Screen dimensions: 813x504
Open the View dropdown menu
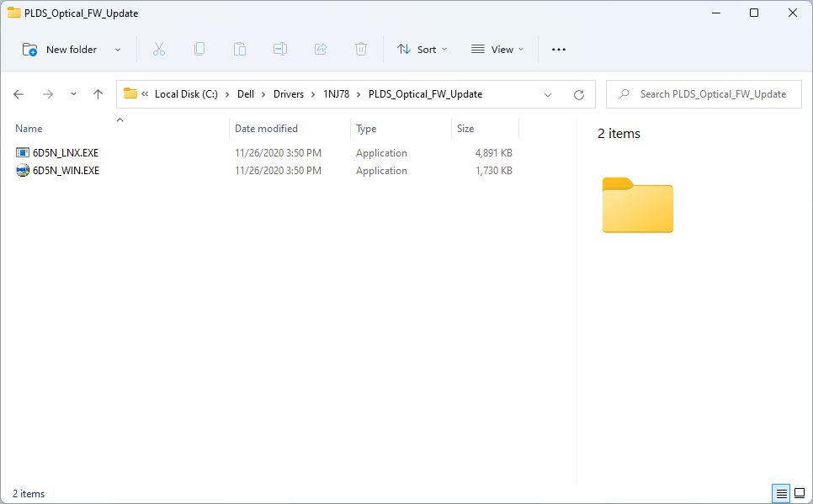tap(497, 50)
